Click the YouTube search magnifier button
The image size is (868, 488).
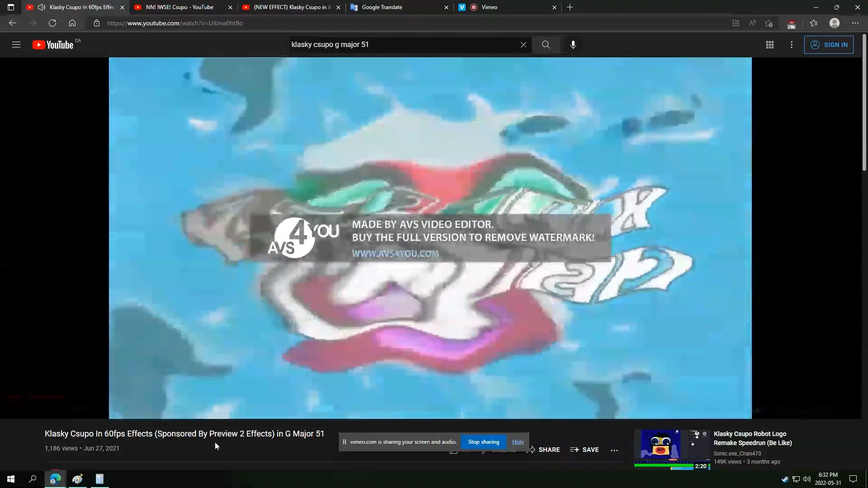point(546,45)
